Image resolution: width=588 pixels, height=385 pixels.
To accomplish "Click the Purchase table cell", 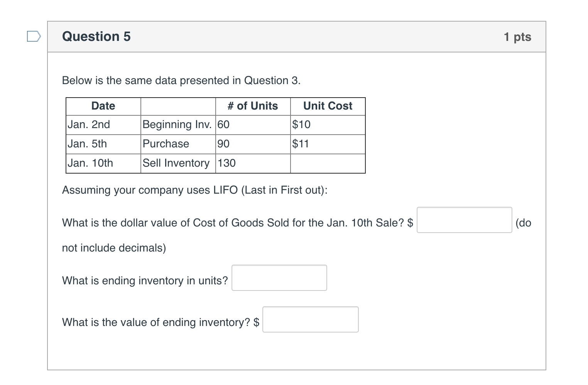I will point(166,144).
